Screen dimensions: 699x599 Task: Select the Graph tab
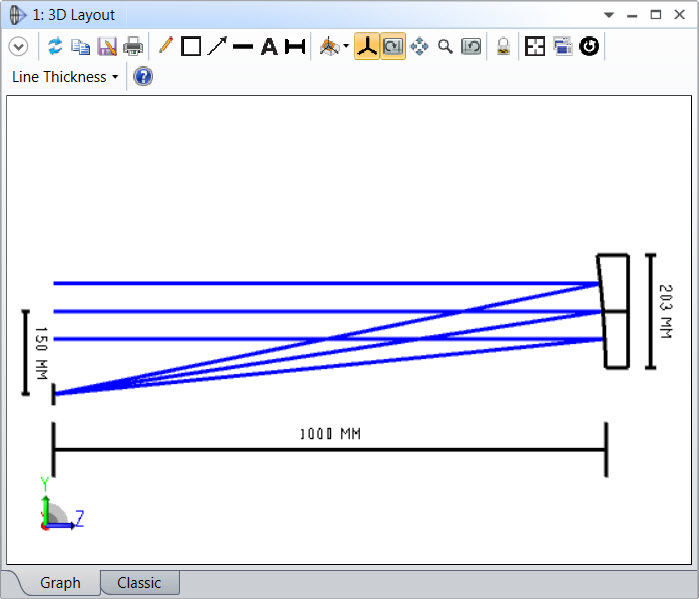coord(60,583)
